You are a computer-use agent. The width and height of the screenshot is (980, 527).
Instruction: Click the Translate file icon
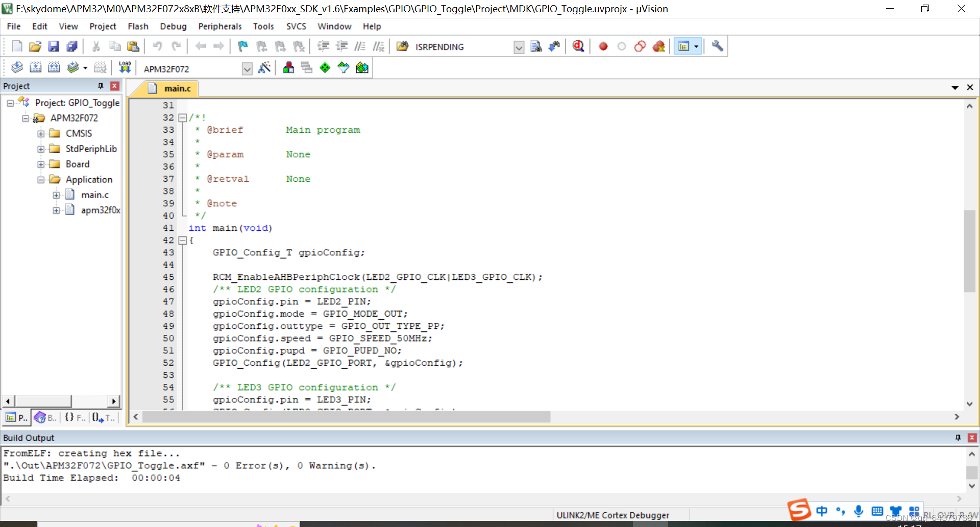pos(17,68)
